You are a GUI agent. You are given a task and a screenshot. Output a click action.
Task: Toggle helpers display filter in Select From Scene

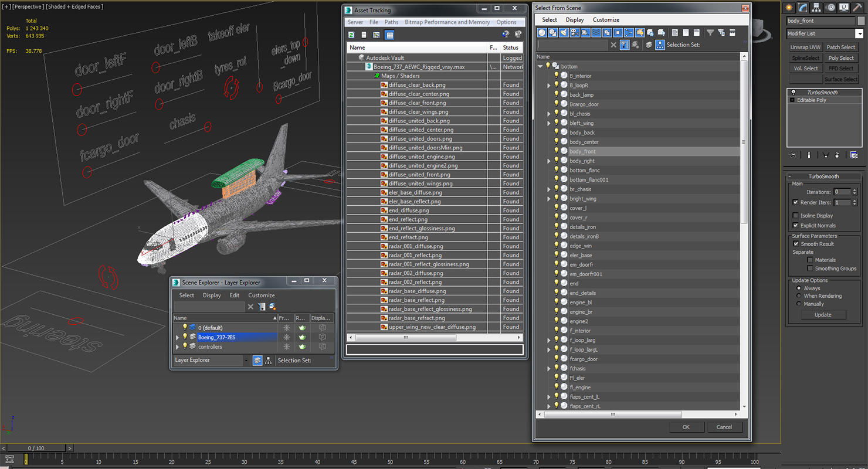coord(585,33)
